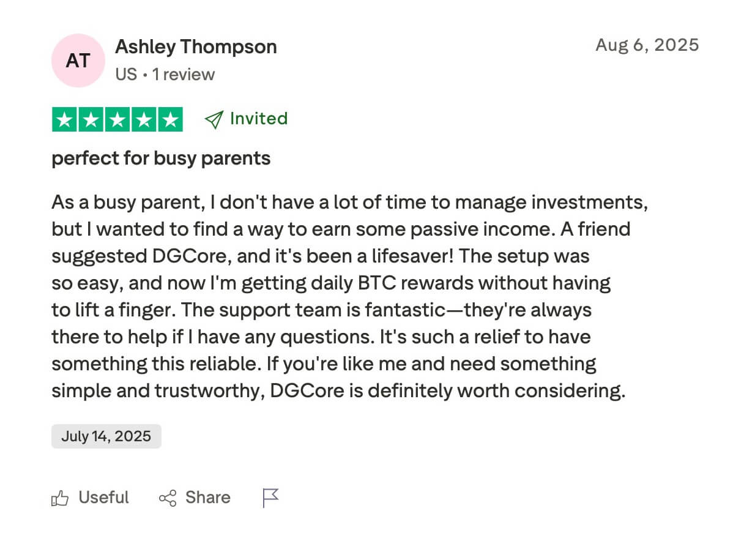Open Ashley Thompson's profile name link
The image size is (744, 560).
click(196, 47)
